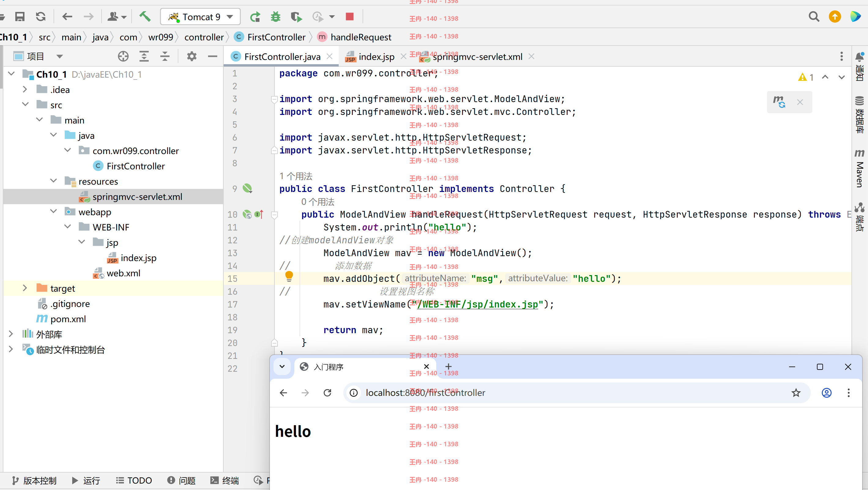The image size is (868, 490).
Task: Hide the project tool window
Action: (212, 56)
